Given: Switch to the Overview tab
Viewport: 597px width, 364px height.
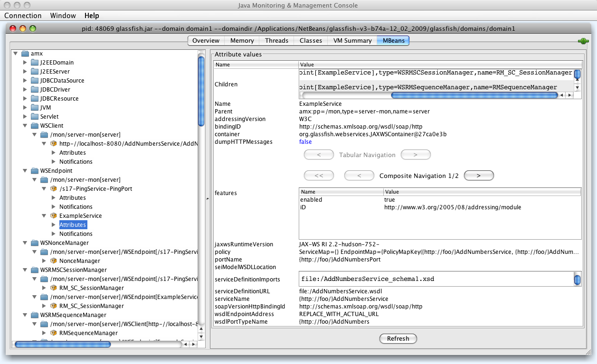Looking at the screenshot, I should [206, 41].
